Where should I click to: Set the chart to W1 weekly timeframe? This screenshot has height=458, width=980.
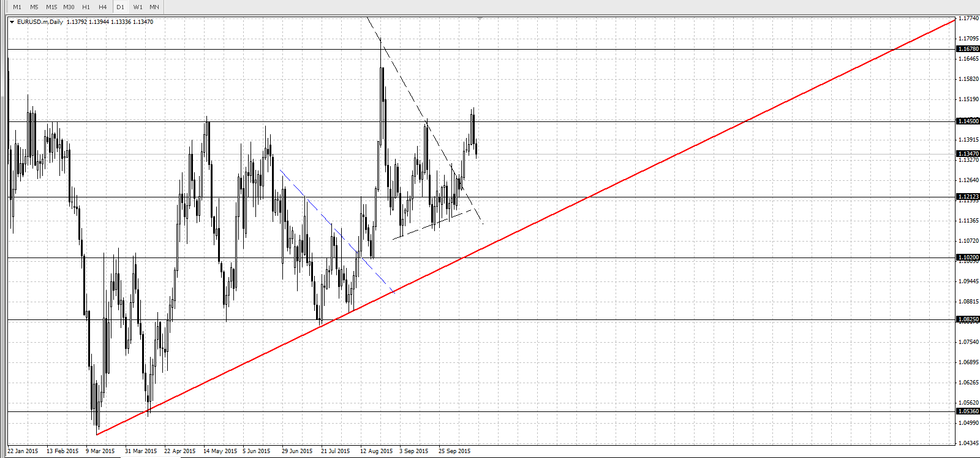[x=138, y=7]
